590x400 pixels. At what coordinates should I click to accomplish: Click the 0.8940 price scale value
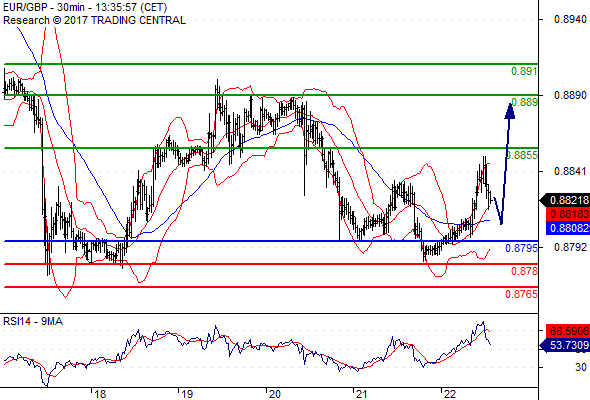[x=570, y=20]
